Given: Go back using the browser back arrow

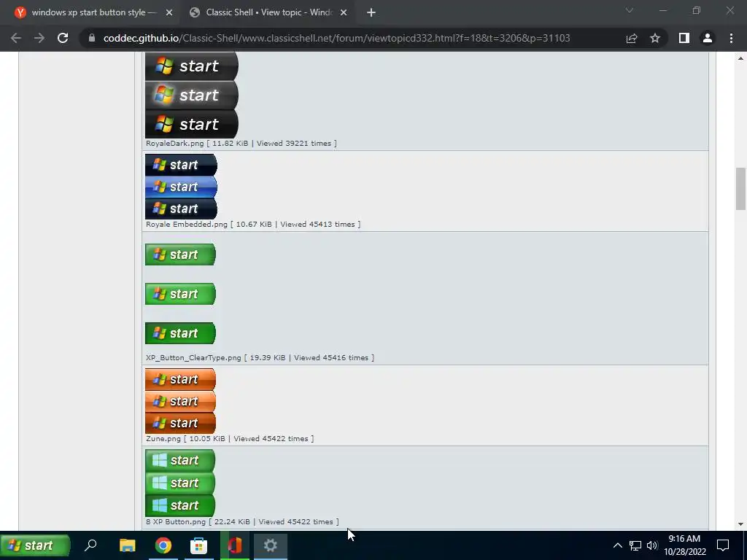Looking at the screenshot, I should pos(16,38).
